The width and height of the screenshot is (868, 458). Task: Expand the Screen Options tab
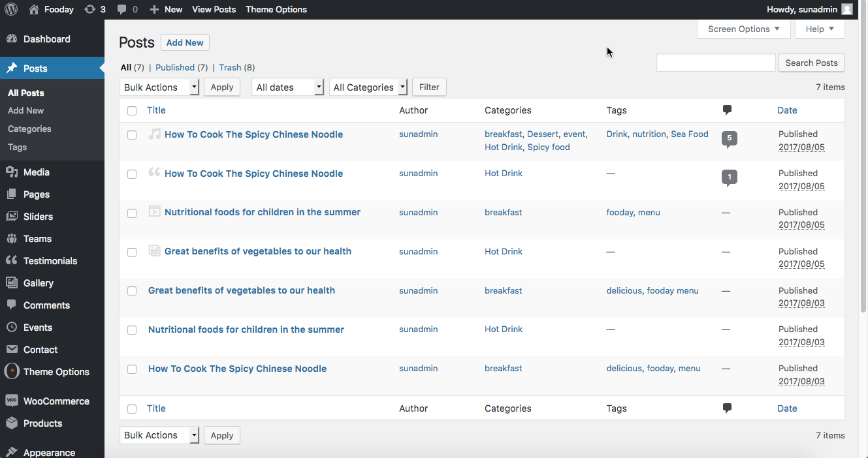click(x=744, y=29)
